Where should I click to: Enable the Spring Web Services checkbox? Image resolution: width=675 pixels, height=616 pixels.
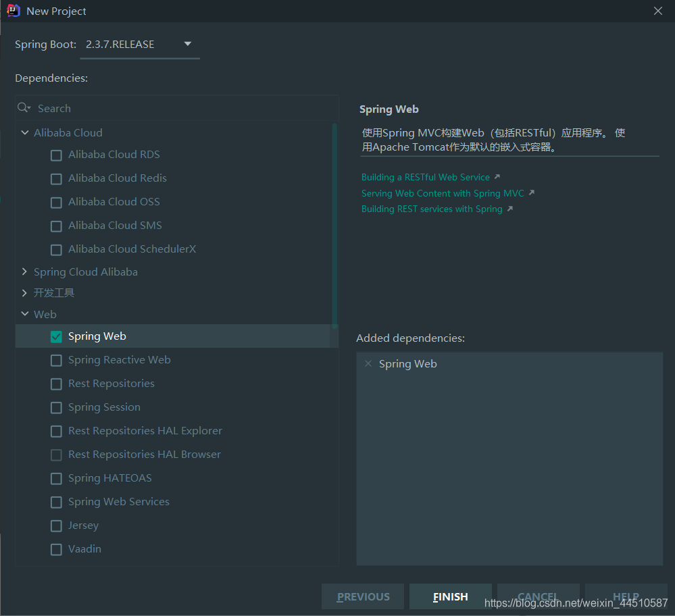(56, 503)
